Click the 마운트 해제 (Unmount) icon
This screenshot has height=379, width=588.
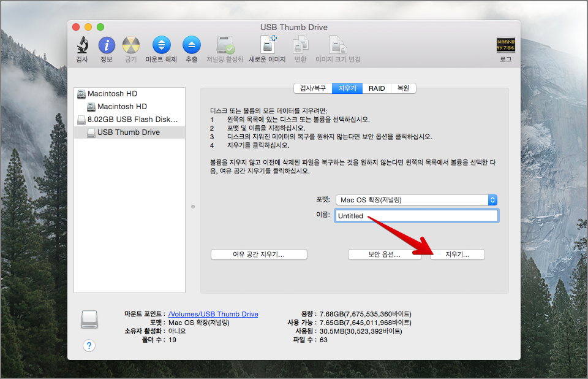tap(161, 45)
